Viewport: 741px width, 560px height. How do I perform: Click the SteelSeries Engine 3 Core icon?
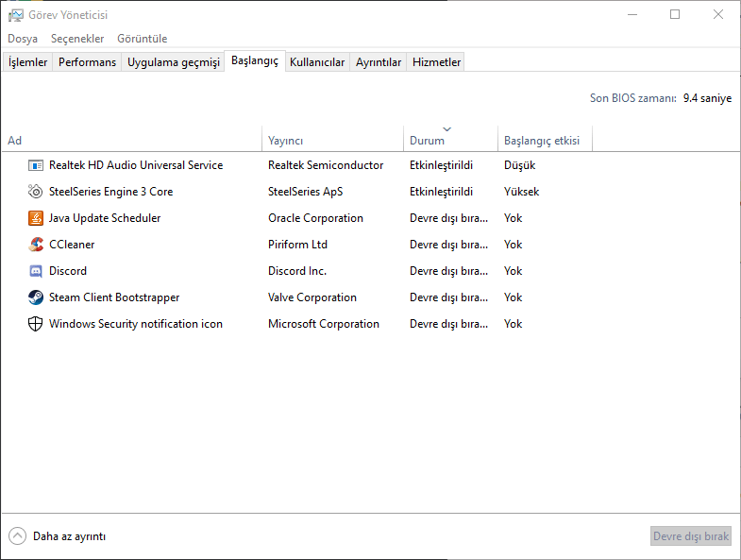click(36, 192)
